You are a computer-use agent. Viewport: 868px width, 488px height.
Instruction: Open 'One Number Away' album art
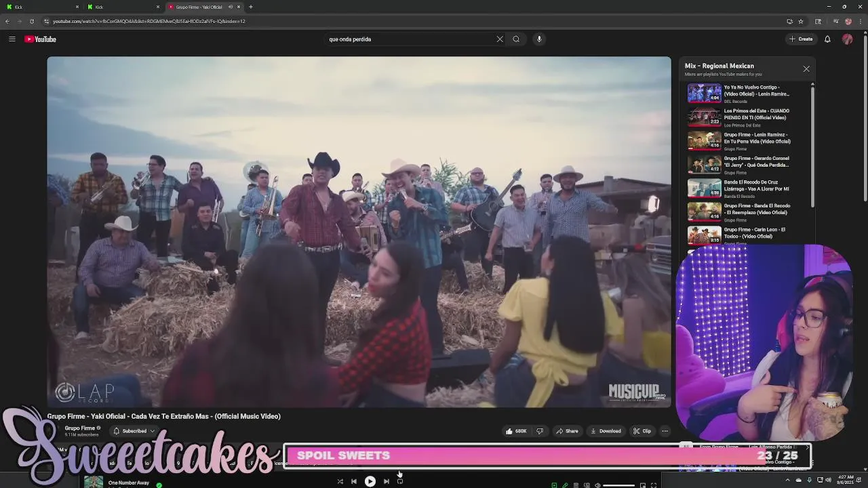(x=94, y=482)
